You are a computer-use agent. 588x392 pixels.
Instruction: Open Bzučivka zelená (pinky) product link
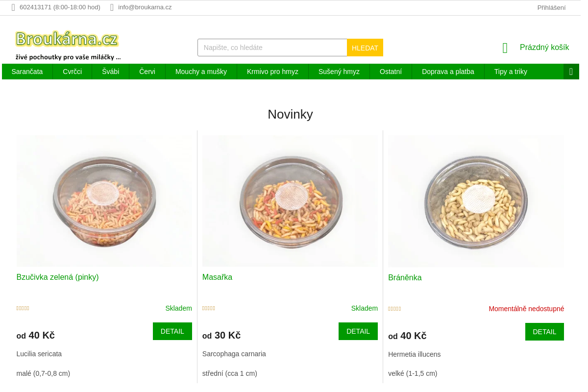pos(57,277)
